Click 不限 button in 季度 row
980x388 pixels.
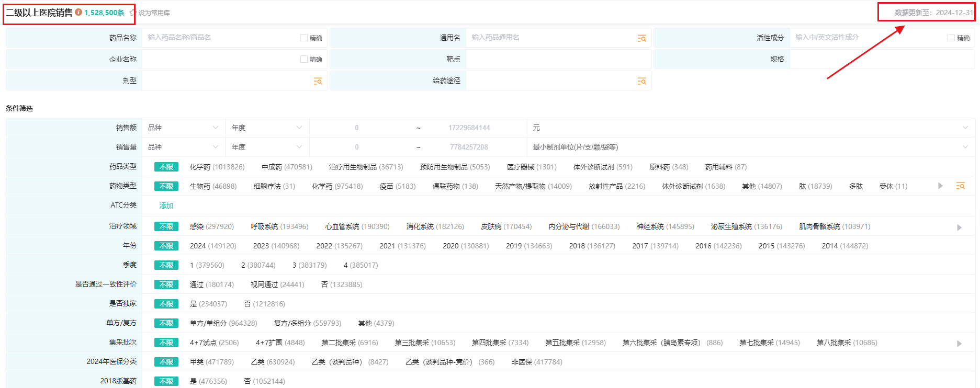(166, 265)
